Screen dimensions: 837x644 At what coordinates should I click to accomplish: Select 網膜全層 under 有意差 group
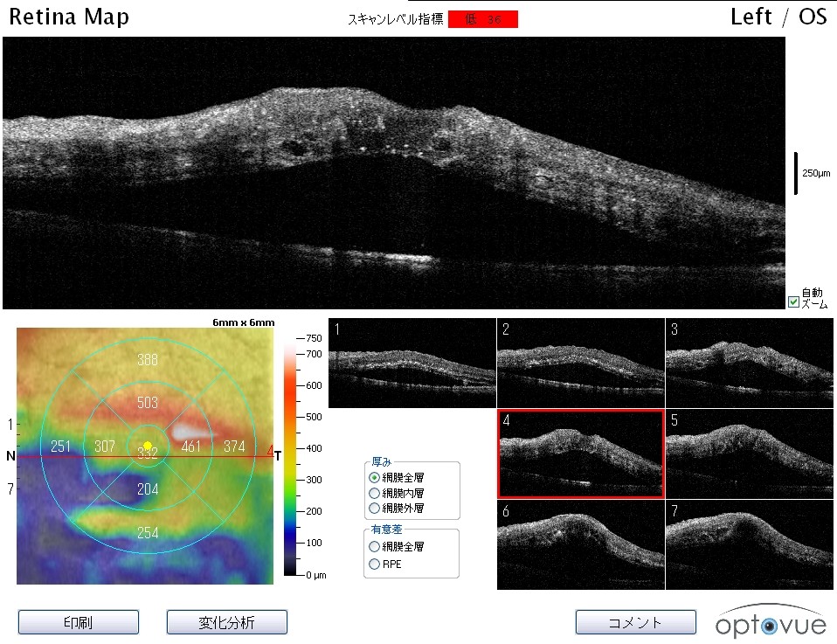(375, 546)
